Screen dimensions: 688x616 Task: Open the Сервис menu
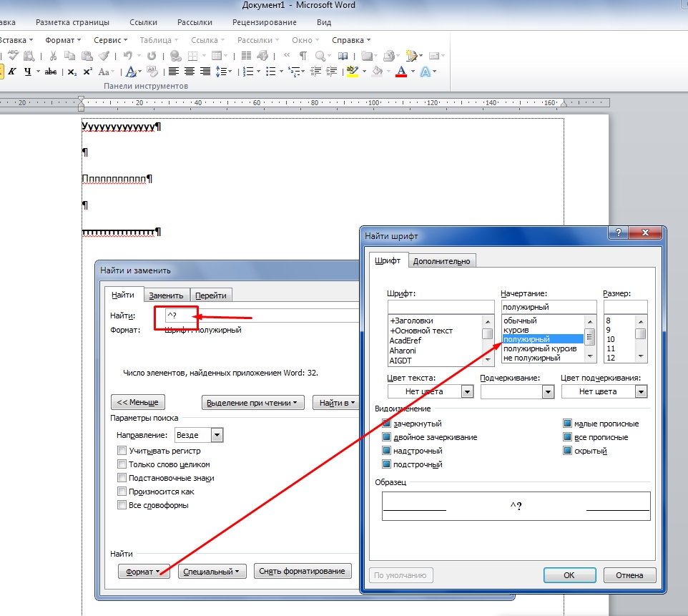110,40
